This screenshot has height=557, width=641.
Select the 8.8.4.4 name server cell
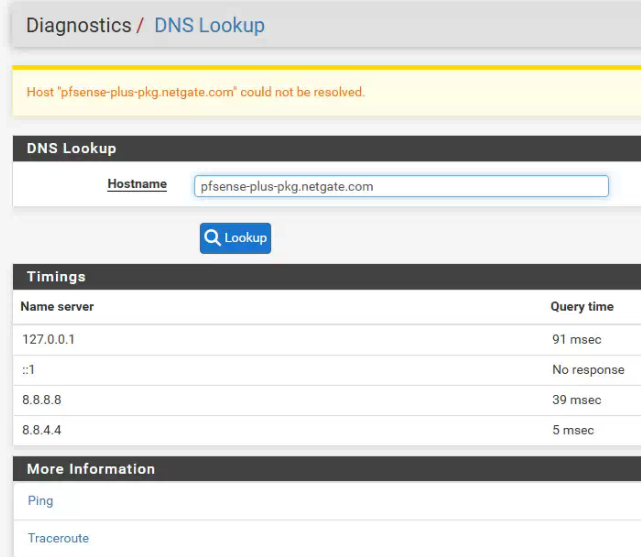tap(42, 430)
